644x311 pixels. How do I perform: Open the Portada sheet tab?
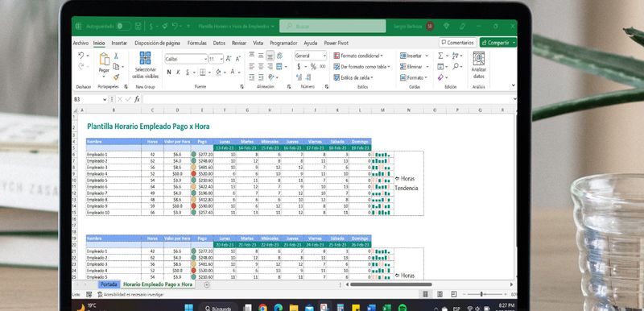coord(109,284)
